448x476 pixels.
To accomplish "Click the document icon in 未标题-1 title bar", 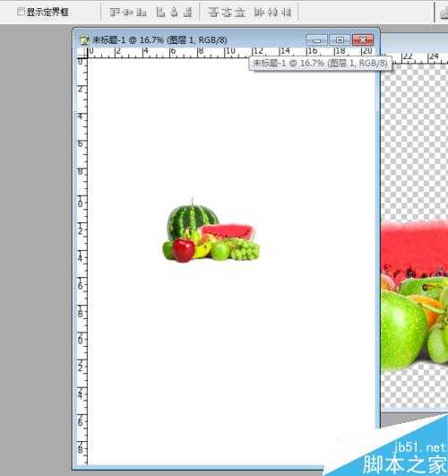I will coord(83,40).
